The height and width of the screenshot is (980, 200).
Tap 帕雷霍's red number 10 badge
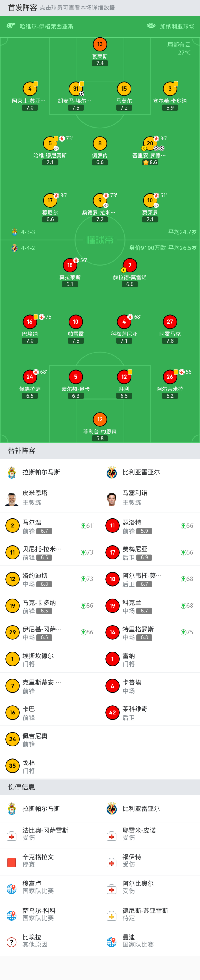click(76, 322)
